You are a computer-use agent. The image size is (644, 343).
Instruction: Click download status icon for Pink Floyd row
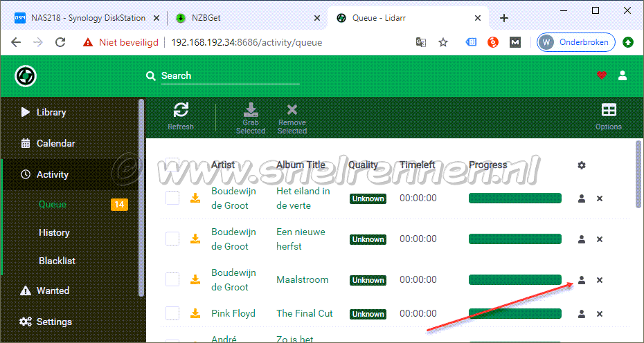tap(195, 313)
